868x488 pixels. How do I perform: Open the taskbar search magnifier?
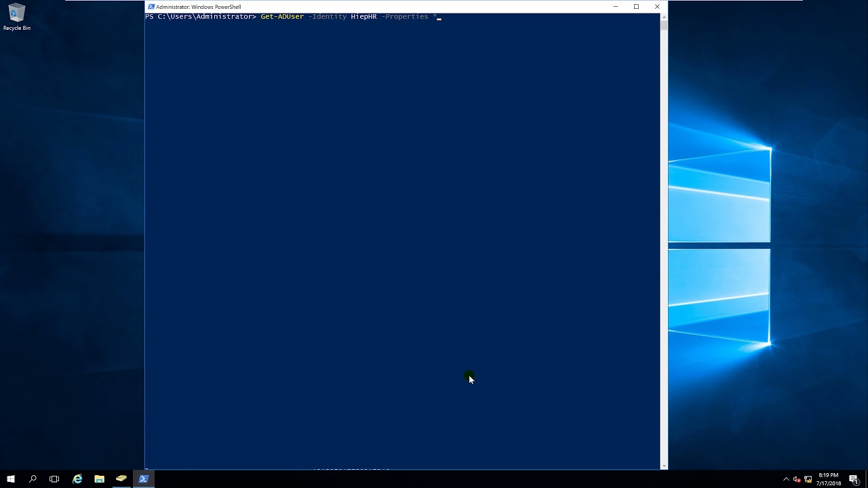(33, 479)
